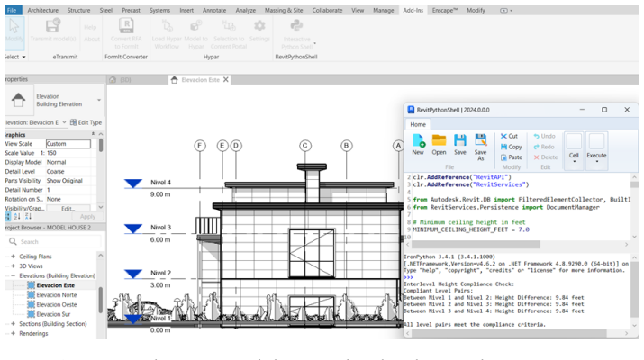This screenshot has width=644, height=360.
Task: Click Redo in RevitPythonShell toolbar
Action: 544,147
